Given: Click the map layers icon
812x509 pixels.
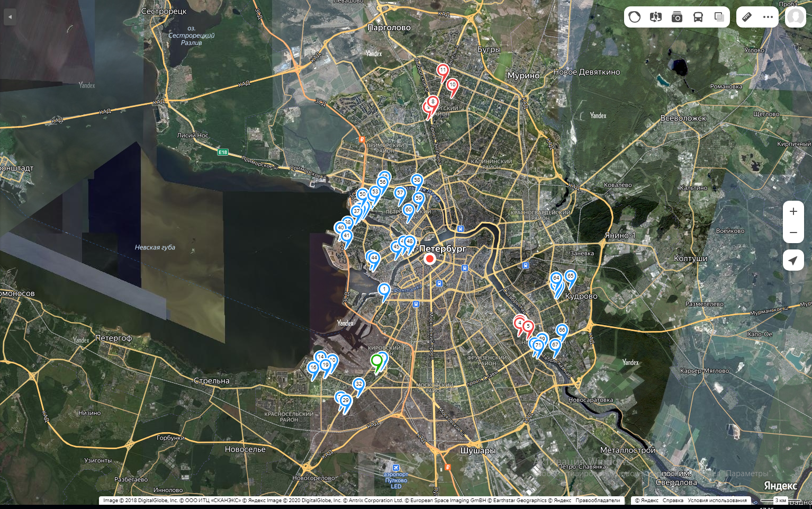Looking at the screenshot, I should (x=718, y=16).
